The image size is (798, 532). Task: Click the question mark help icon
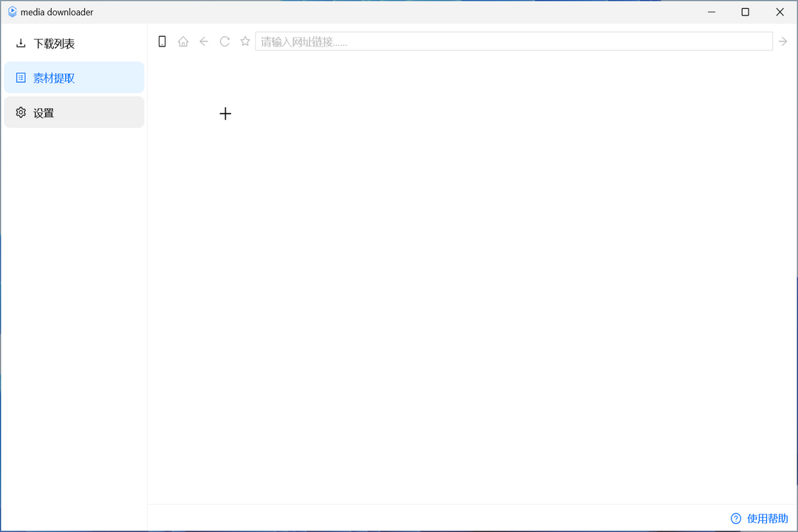(x=736, y=519)
